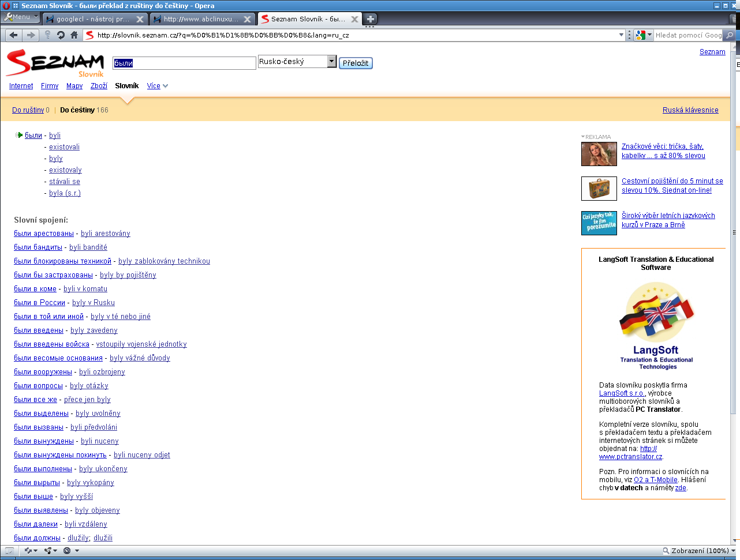This screenshot has width=740, height=560.
Task: Go to the home page icon
Action: pyautogui.click(x=74, y=35)
